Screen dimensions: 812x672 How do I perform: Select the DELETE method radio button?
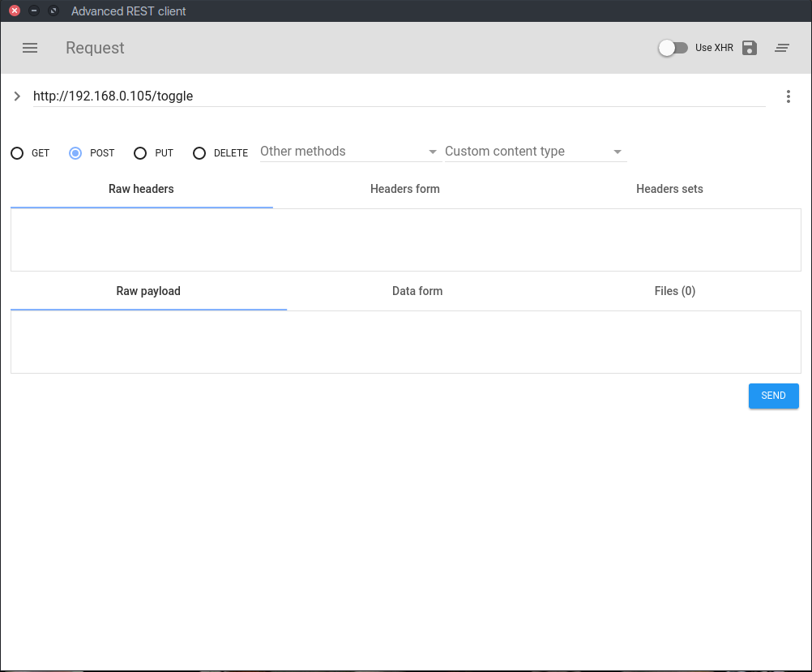point(199,153)
